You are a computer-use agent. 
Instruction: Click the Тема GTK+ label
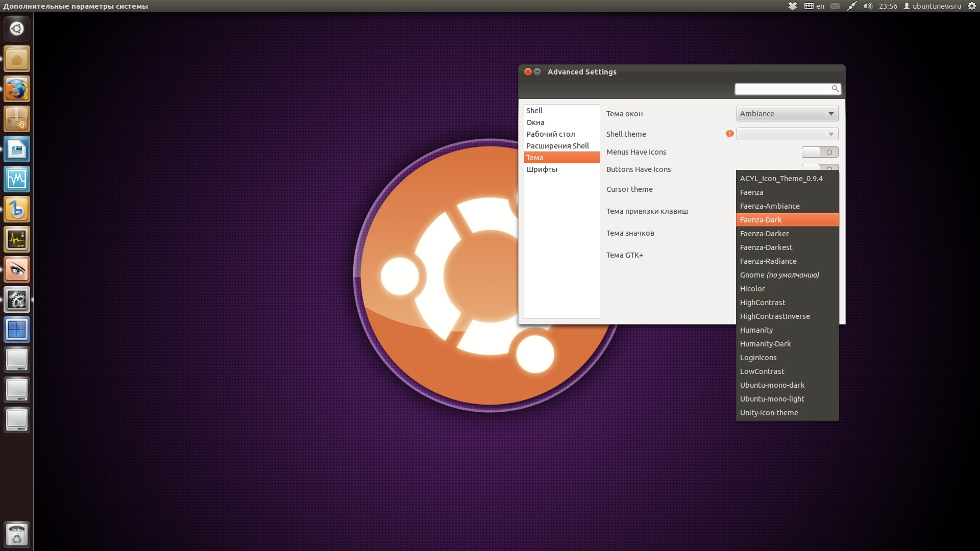click(625, 255)
